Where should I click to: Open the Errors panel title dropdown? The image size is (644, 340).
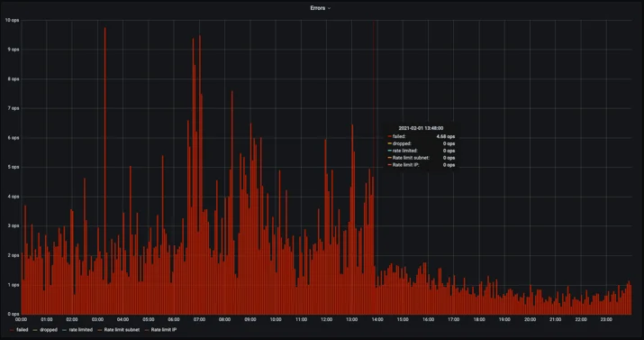[x=321, y=8]
